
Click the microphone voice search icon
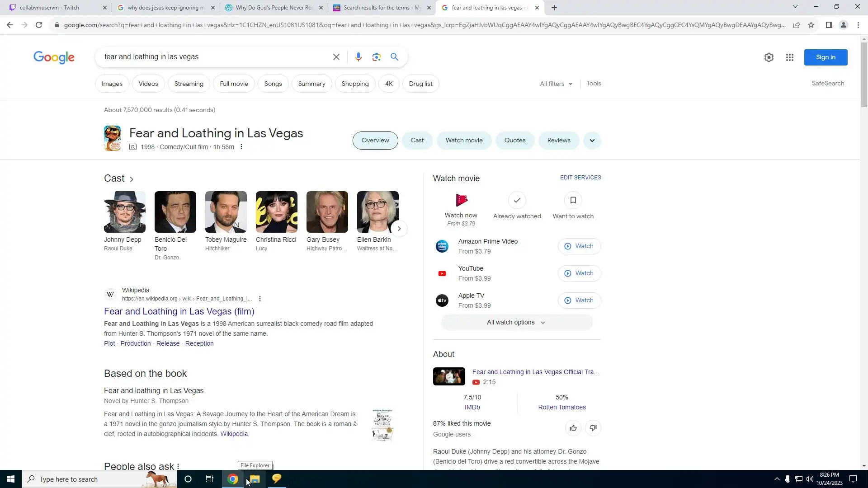358,57
